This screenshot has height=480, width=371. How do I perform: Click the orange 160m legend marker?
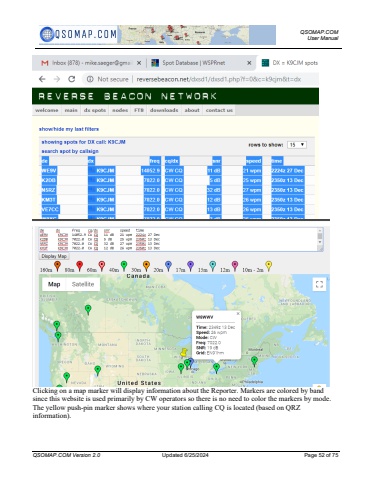pos(58,266)
